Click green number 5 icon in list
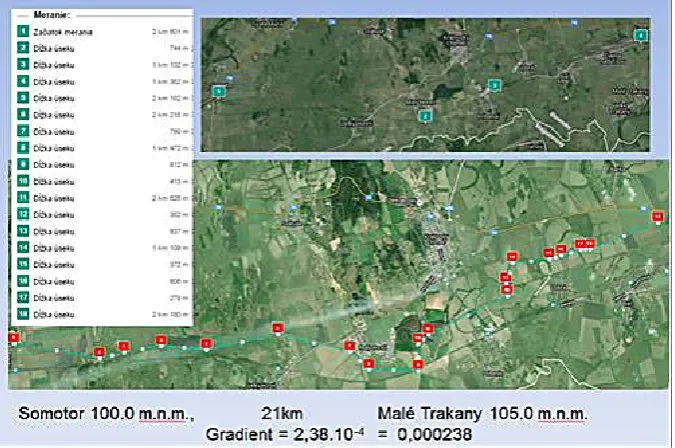The width and height of the screenshot is (675, 448). tap(23, 98)
